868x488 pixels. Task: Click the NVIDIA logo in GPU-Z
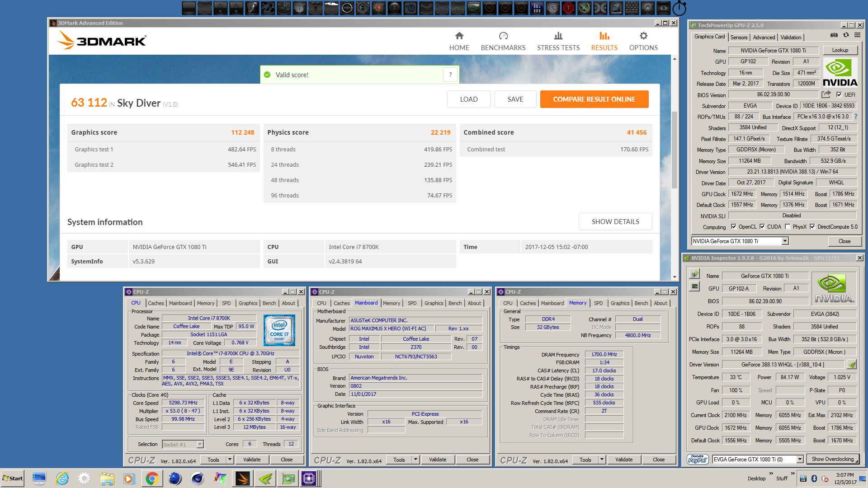click(840, 72)
